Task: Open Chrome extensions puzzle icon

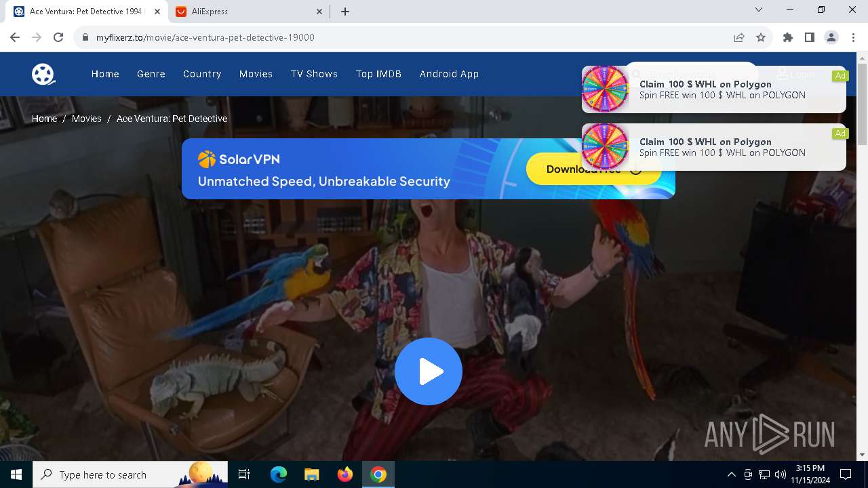Action: pyautogui.click(x=788, y=37)
